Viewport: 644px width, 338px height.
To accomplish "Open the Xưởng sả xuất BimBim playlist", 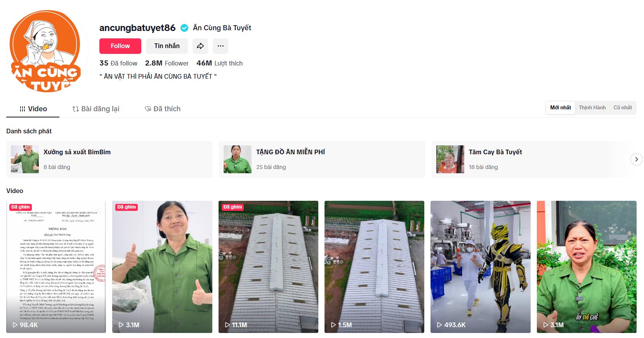I will [109, 159].
